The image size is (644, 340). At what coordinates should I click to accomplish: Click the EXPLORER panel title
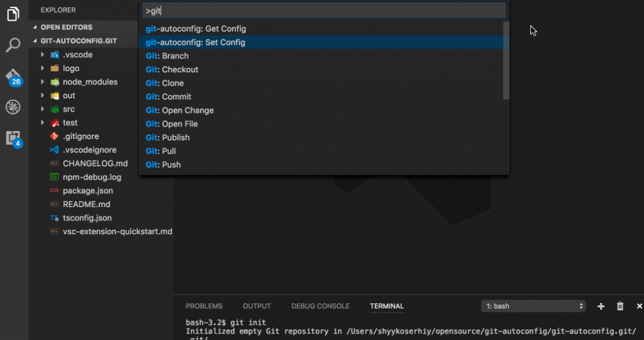58,10
